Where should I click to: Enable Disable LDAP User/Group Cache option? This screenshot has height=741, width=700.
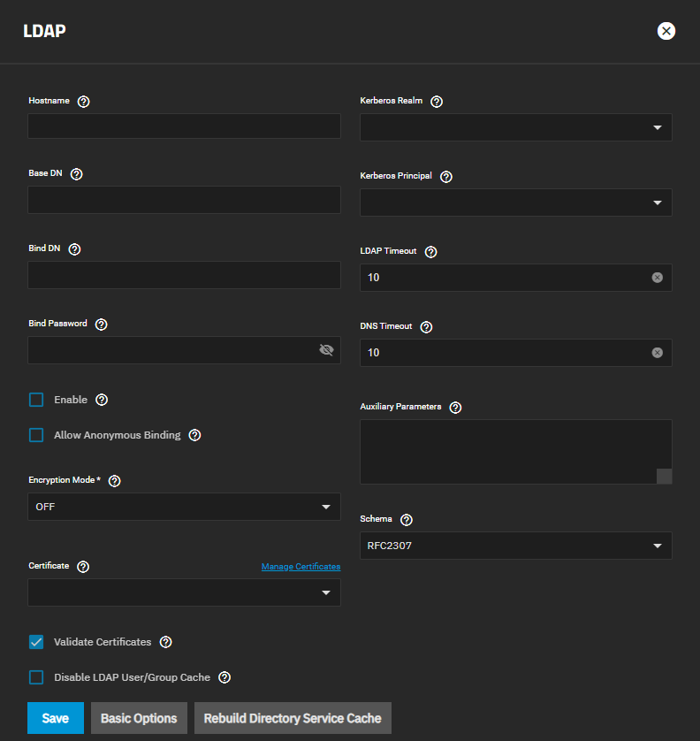coord(36,677)
